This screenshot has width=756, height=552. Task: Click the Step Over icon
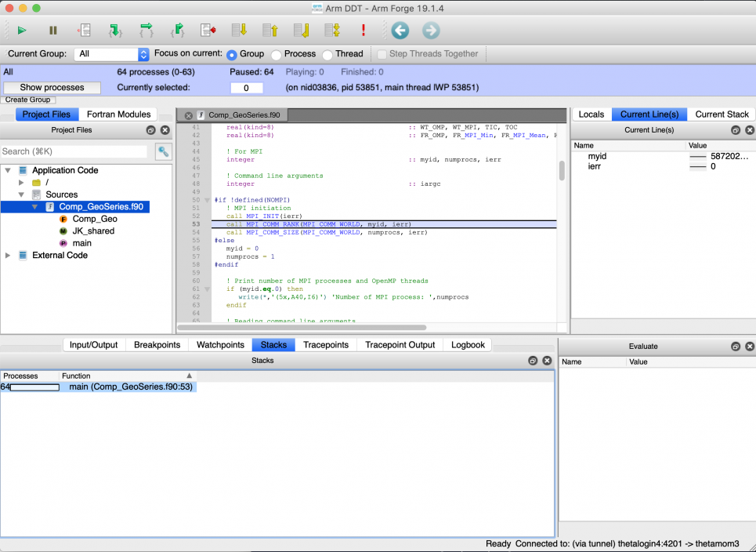pos(146,31)
